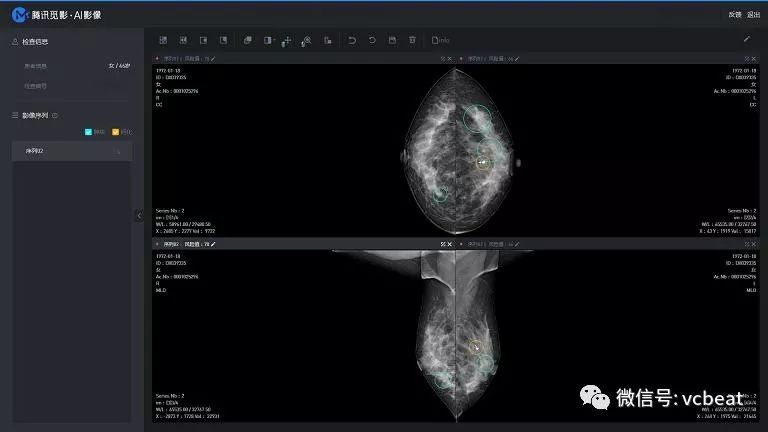This screenshot has width=768, height=432.
Task: Close the R MLO viewport with its X
Action: click(x=450, y=244)
